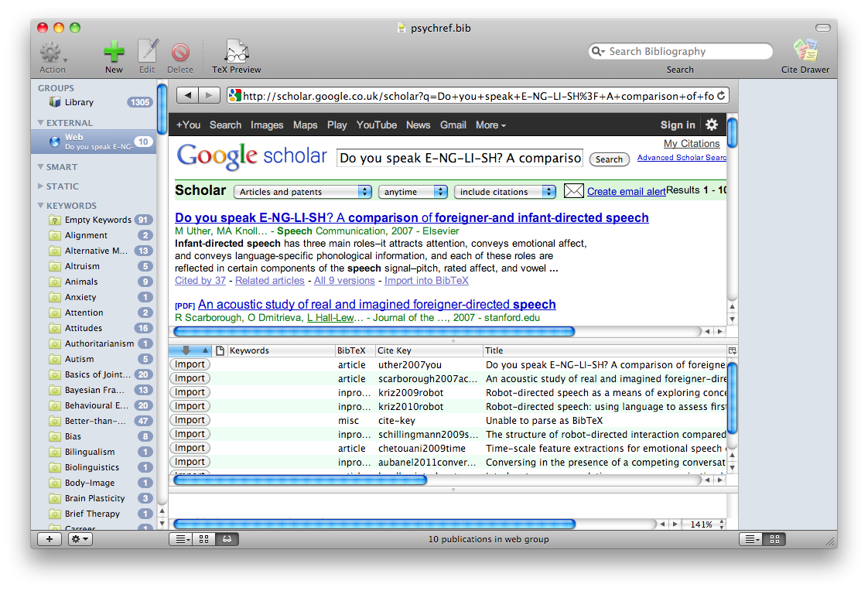
Task: Click the results table horizontal scrollbar
Action: point(301,480)
